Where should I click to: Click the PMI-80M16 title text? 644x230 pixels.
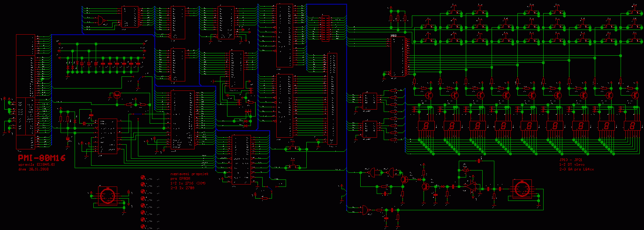[41, 158]
